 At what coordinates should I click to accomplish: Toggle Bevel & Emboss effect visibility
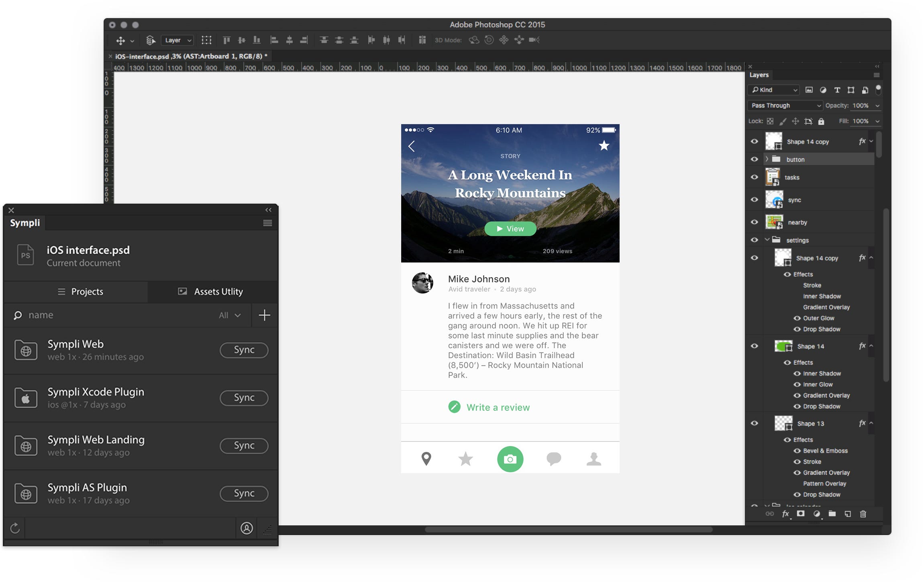[797, 451]
